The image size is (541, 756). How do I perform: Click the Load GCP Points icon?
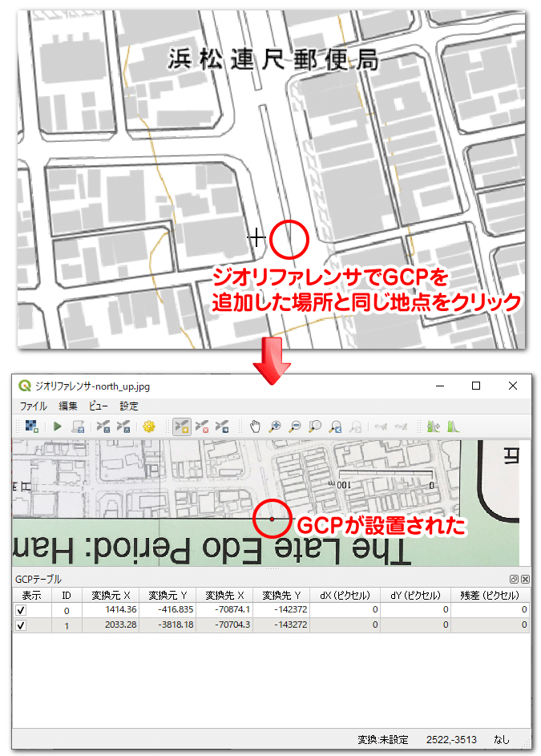103,427
